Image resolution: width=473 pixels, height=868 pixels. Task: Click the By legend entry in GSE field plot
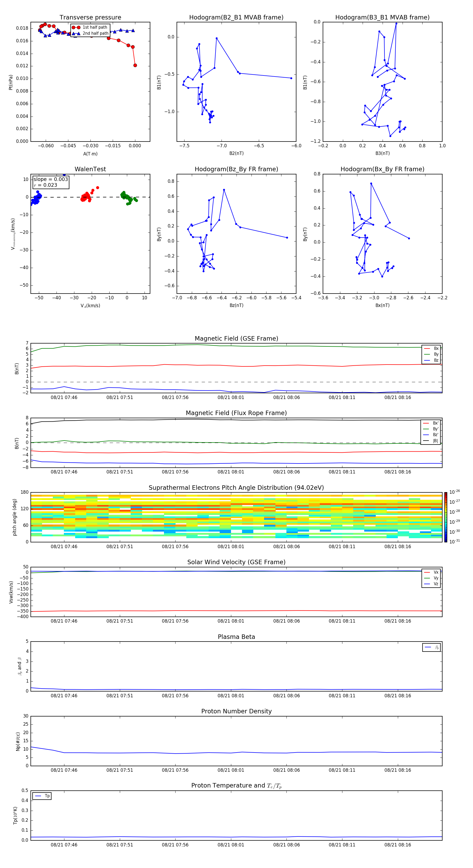[431, 354]
